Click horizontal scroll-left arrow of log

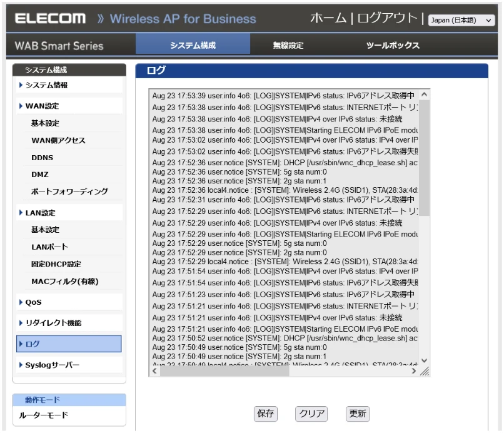coord(154,371)
